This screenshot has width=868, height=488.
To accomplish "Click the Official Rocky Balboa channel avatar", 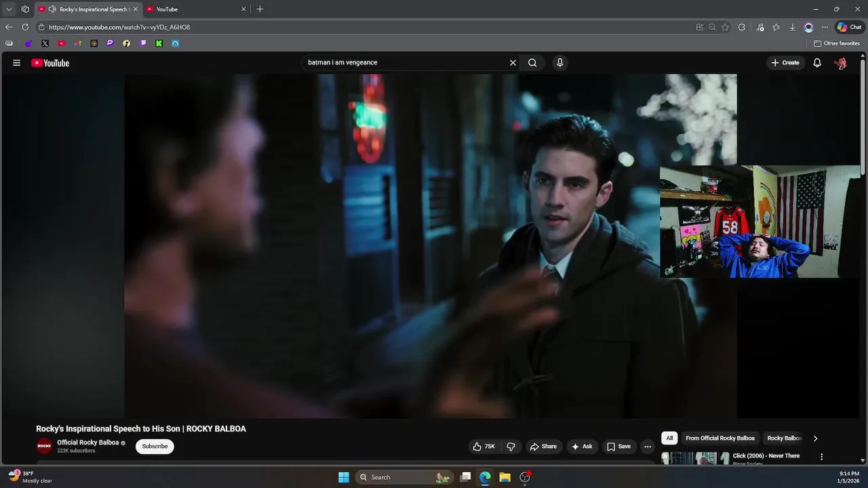I will click(x=44, y=446).
